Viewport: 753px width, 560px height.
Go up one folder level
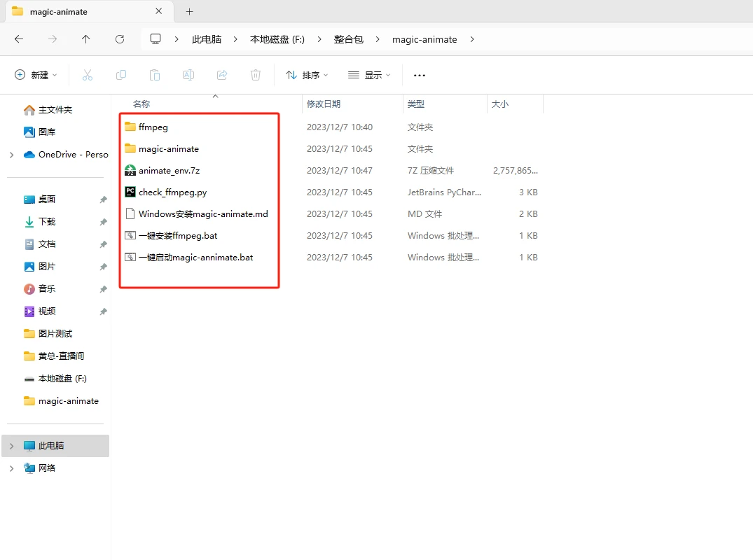86,39
